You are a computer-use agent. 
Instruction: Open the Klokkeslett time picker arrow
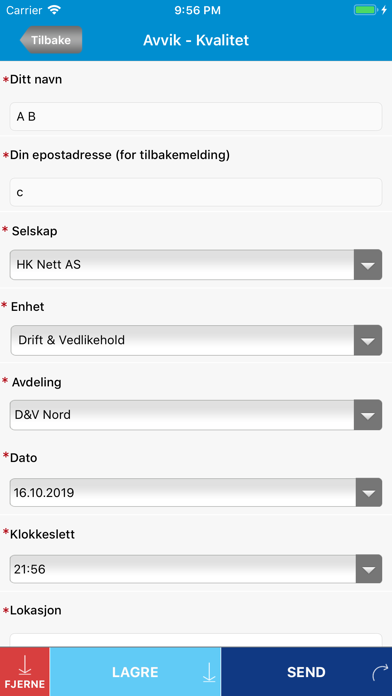point(369,569)
